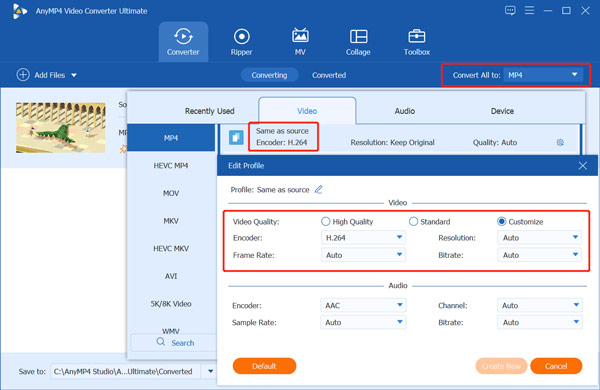Open the hamburger menu in title bar
Screen dimensions: 600x390
(x=530, y=10)
